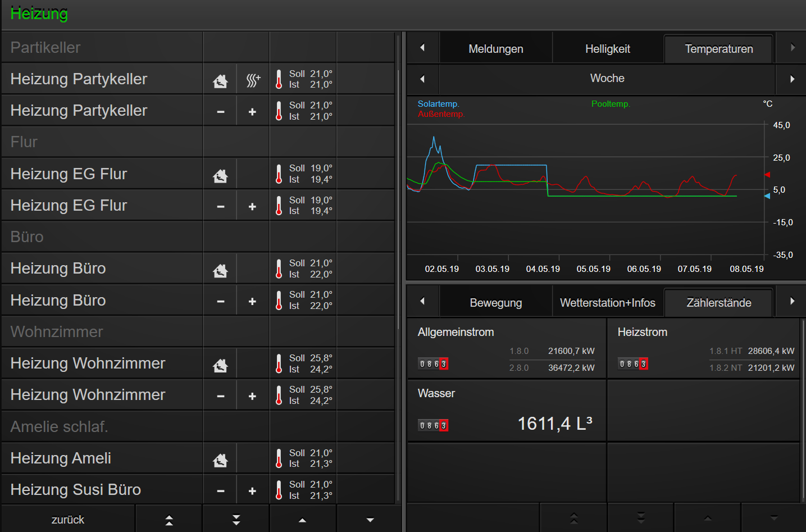
Task: Click the house icon for Heizung EG Flur
Action: (220, 176)
